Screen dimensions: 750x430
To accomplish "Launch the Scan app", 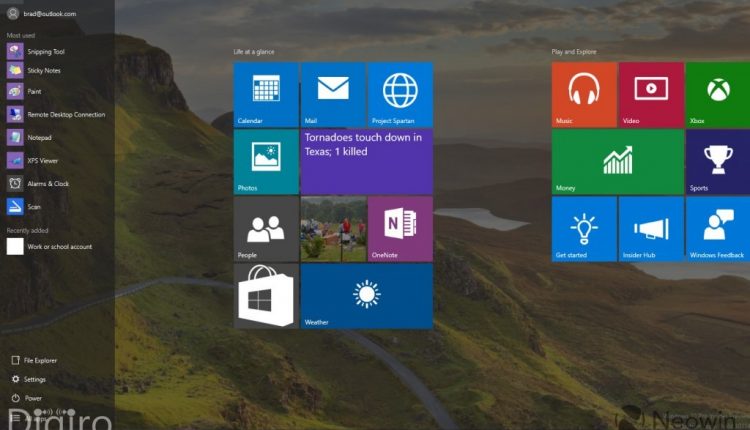I will [24, 207].
